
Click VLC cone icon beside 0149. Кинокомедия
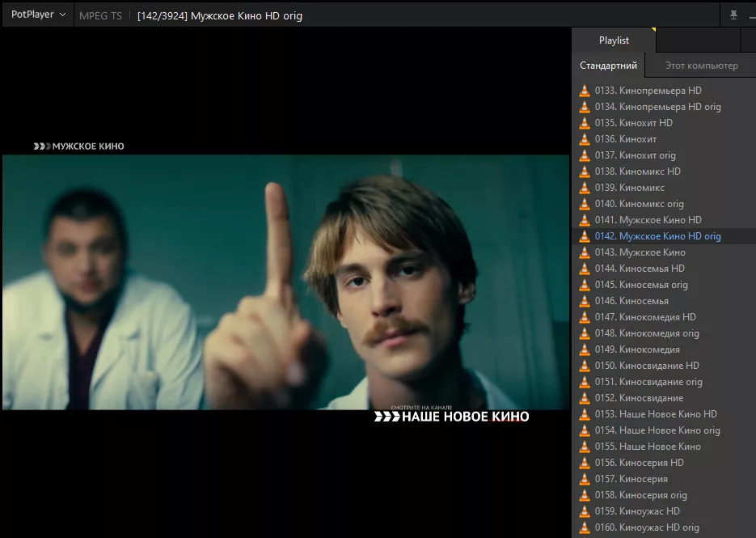(x=585, y=349)
